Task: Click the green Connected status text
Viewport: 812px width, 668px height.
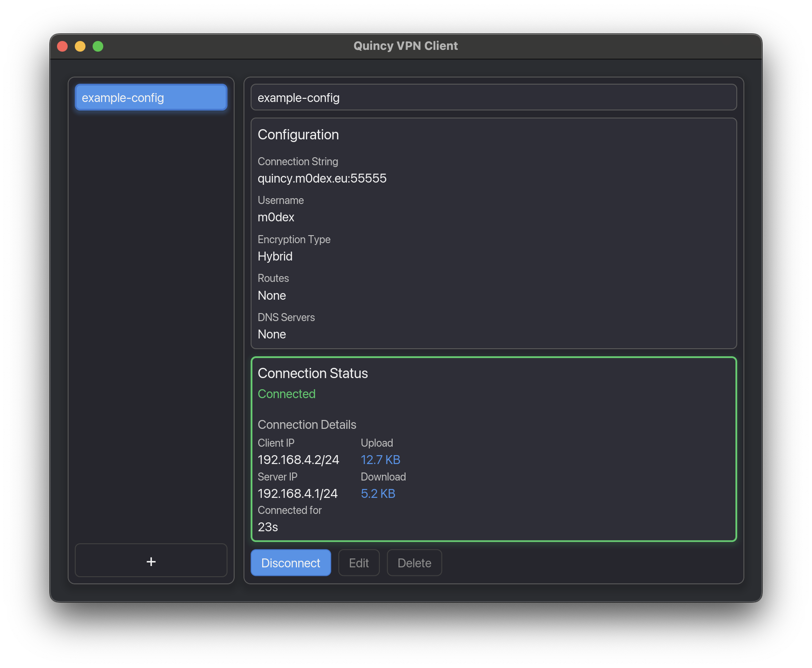Action: pyautogui.click(x=287, y=394)
